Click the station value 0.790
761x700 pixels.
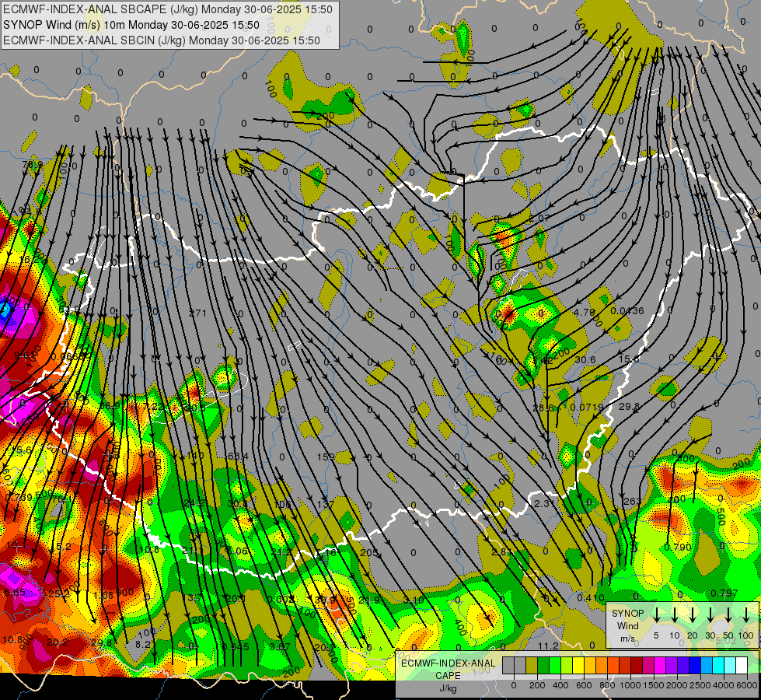[678, 548]
